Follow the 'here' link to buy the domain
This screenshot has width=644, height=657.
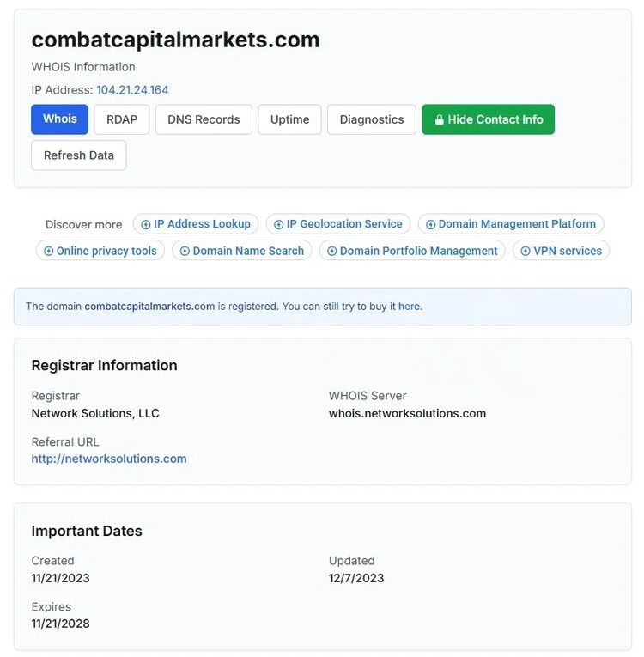pos(409,307)
